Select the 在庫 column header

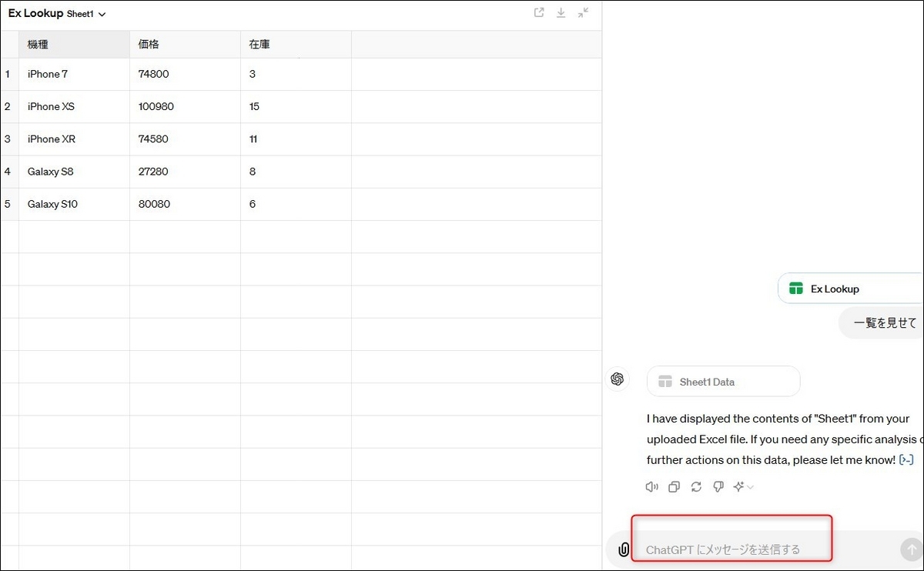(x=296, y=45)
